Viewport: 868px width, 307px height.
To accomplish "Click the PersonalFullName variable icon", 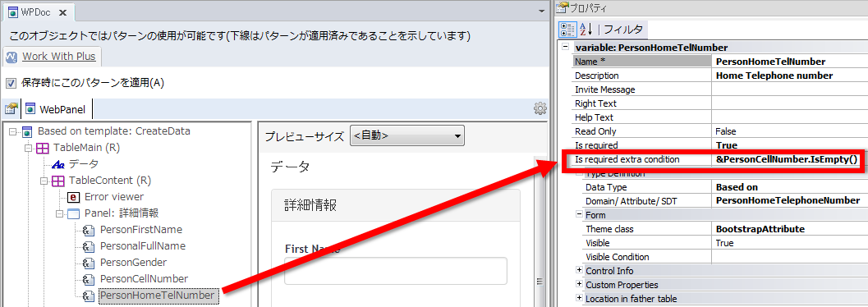I will [90, 247].
